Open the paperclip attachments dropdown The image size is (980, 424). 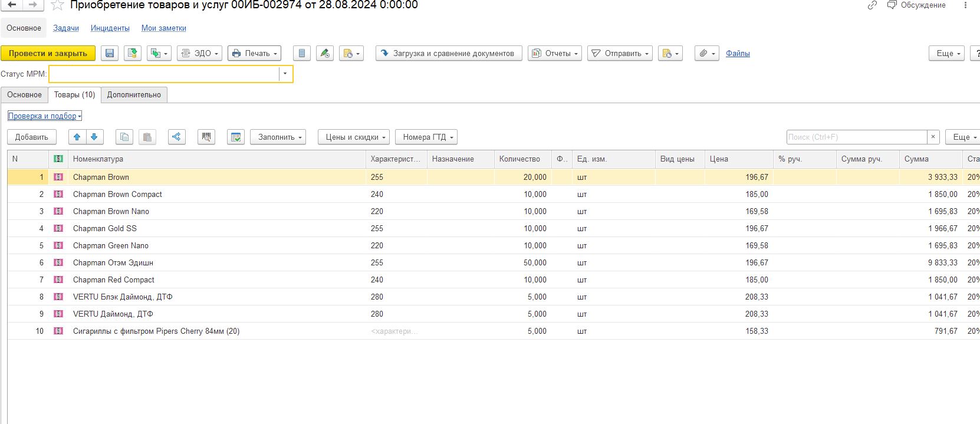tap(706, 53)
